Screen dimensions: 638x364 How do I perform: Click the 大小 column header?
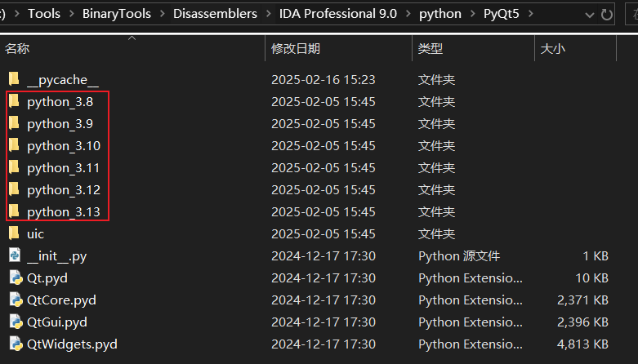point(552,49)
